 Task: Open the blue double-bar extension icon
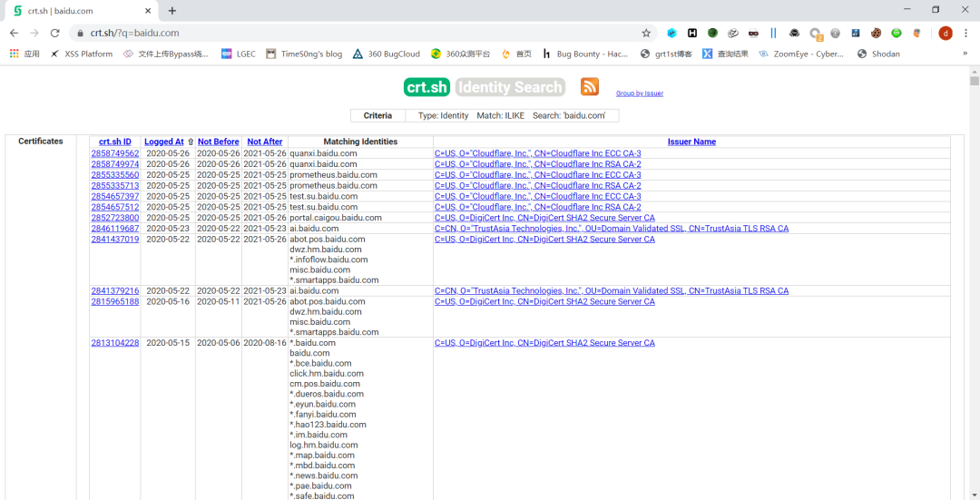pyautogui.click(x=774, y=34)
